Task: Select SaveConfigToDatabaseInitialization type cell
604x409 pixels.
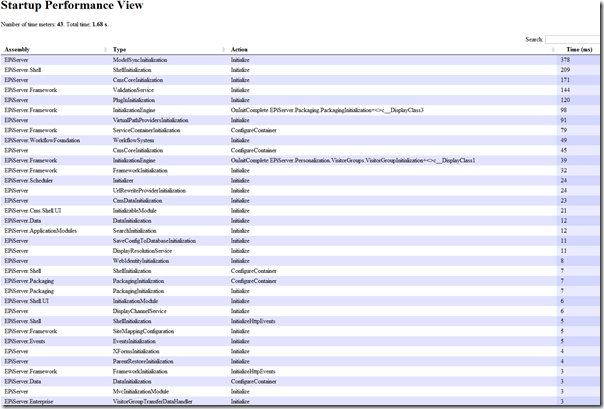Action: pyautogui.click(x=154, y=241)
